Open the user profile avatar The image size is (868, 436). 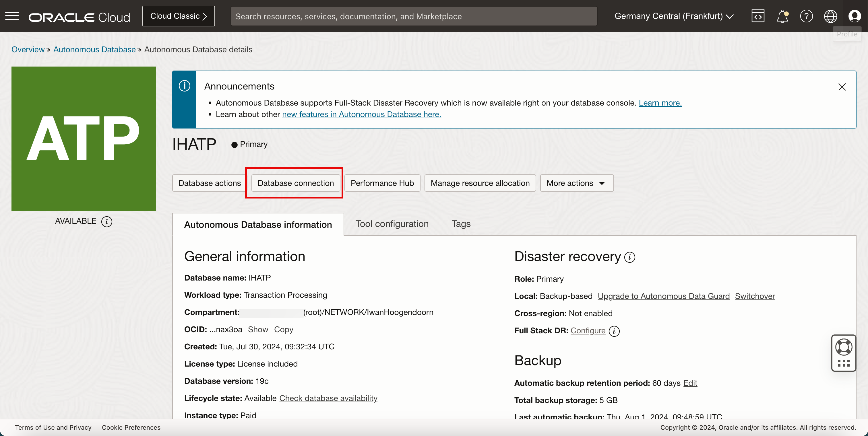point(854,16)
